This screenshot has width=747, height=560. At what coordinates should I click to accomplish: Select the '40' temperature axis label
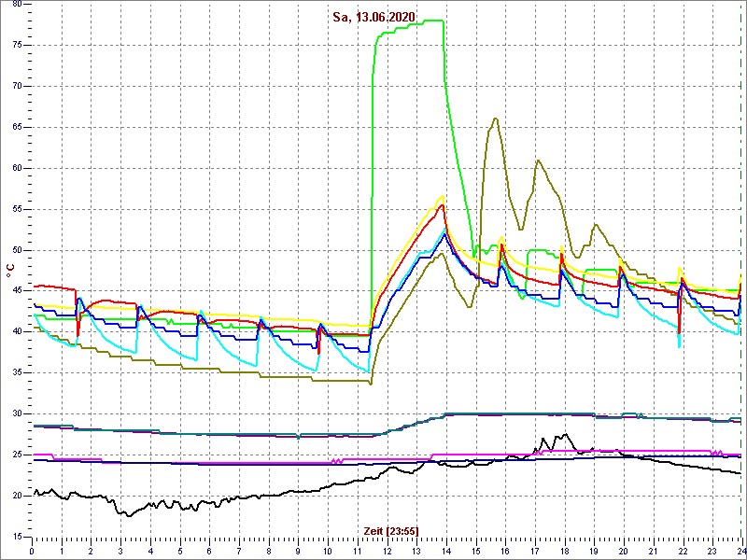(x=16, y=332)
